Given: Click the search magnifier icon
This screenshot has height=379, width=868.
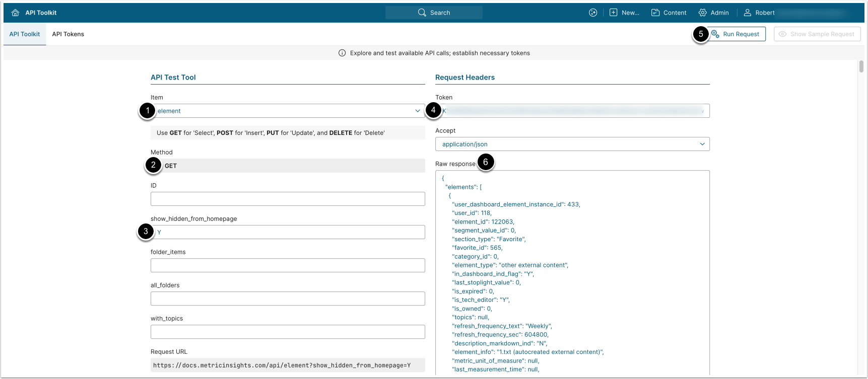Looking at the screenshot, I should [x=422, y=13].
